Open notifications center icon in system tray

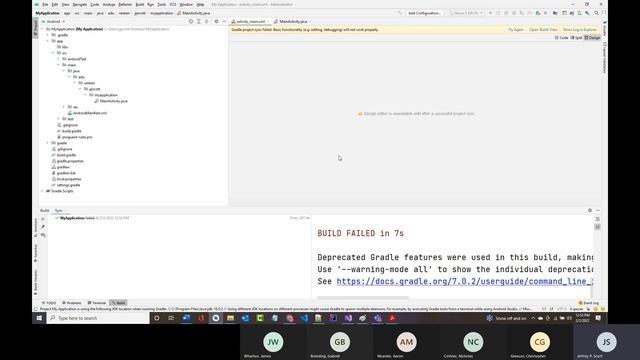click(x=598, y=318)
